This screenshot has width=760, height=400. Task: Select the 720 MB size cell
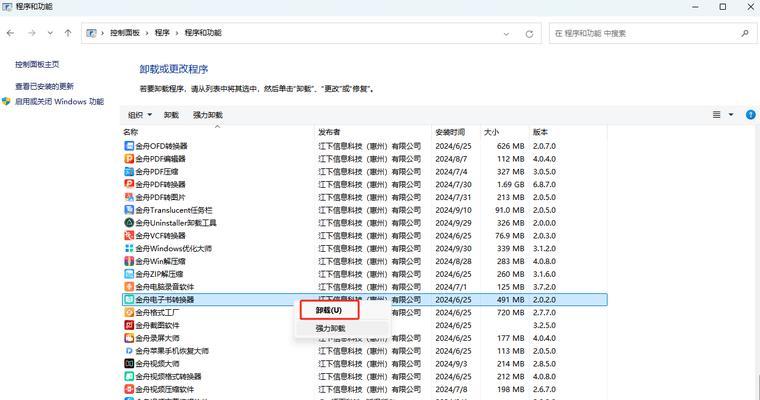pyautogui.click(x=510, y=313)
